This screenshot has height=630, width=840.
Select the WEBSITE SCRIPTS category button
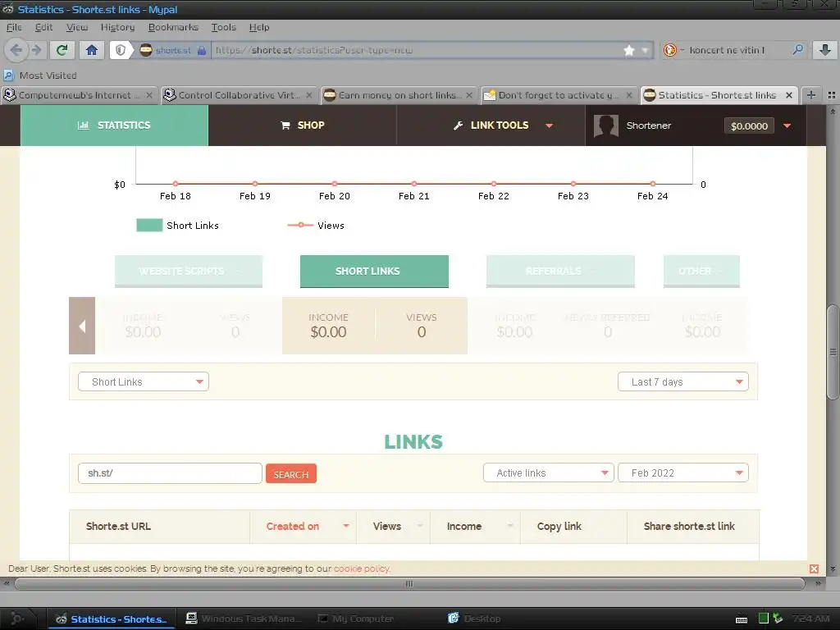[189, 271]
